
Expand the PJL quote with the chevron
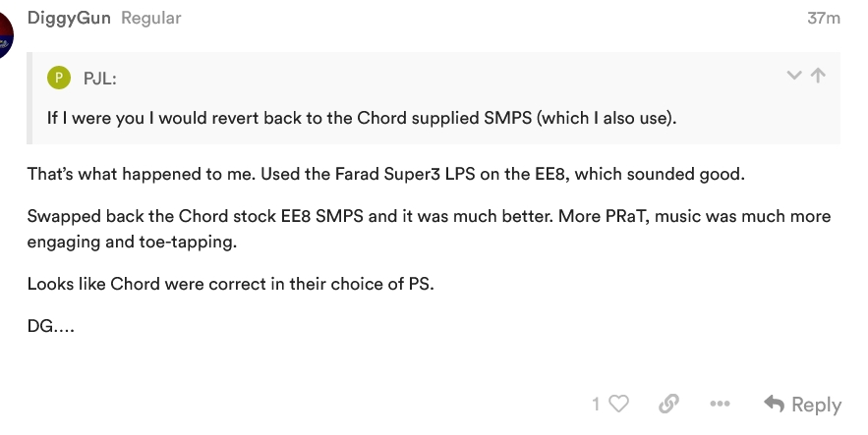click(x=795, y=76)
